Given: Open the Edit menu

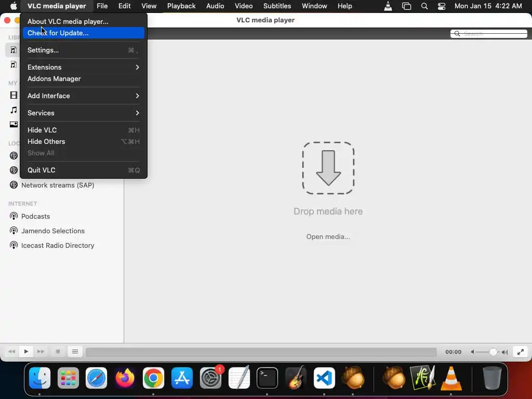Looking at the screenshot, I should point(124,6).
